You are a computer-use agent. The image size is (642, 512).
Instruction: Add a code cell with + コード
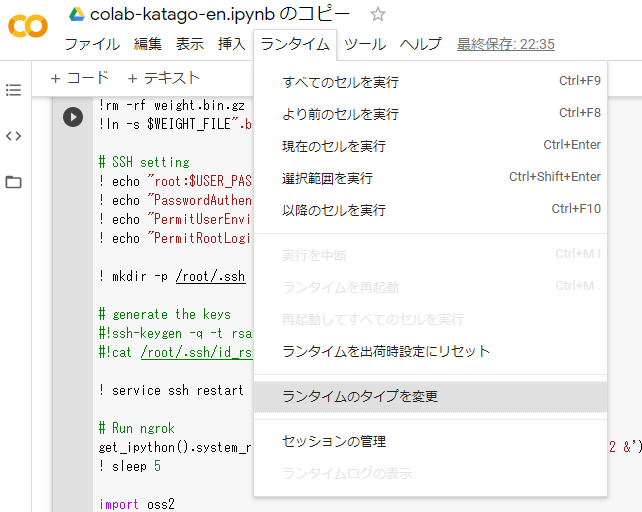click(x=79, y=78)
